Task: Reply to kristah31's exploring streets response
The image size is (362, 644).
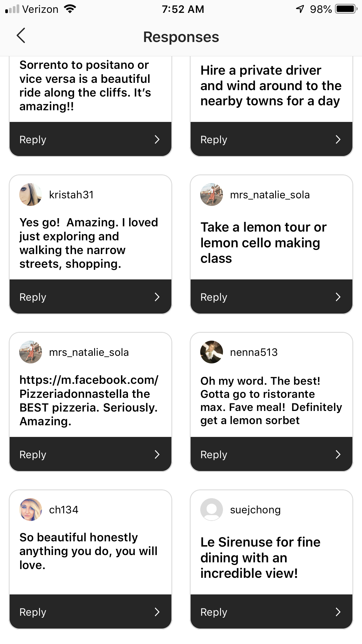Action: pyautogui.click(x=90, y=297)
